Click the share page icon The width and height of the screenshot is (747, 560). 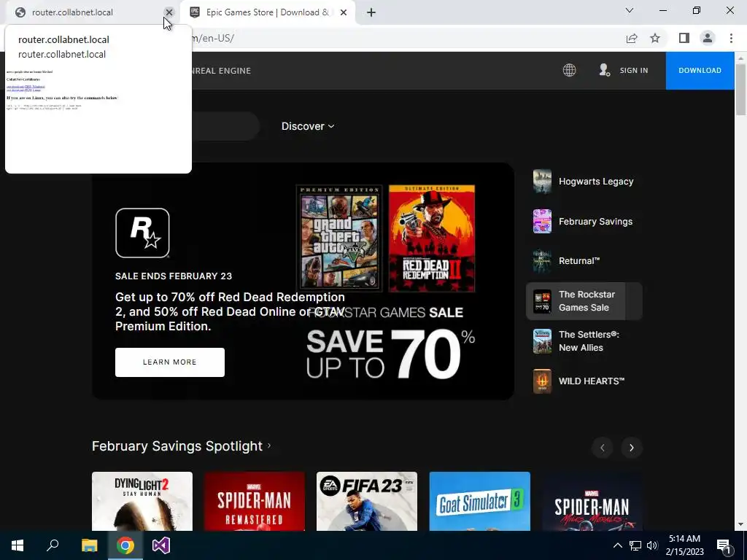(632, 38)
